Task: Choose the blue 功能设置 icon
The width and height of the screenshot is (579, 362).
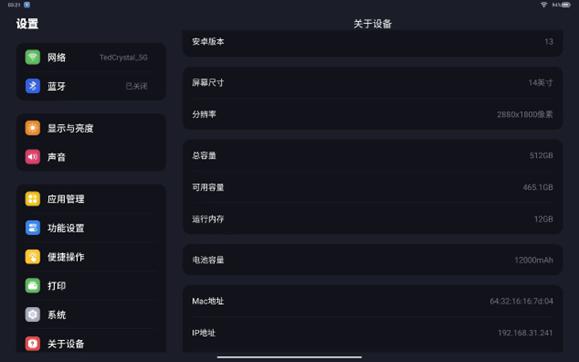Action: 32,228
